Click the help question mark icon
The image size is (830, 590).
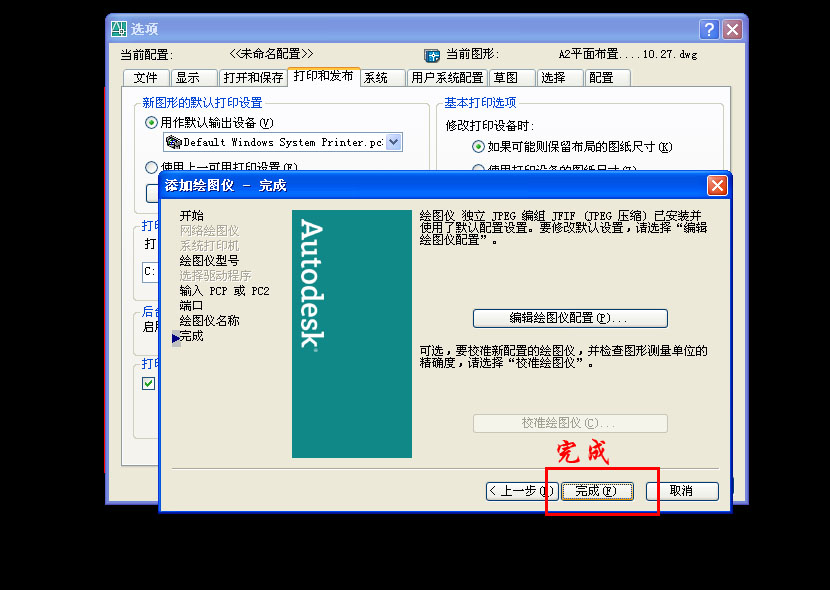tap(709, 29)
